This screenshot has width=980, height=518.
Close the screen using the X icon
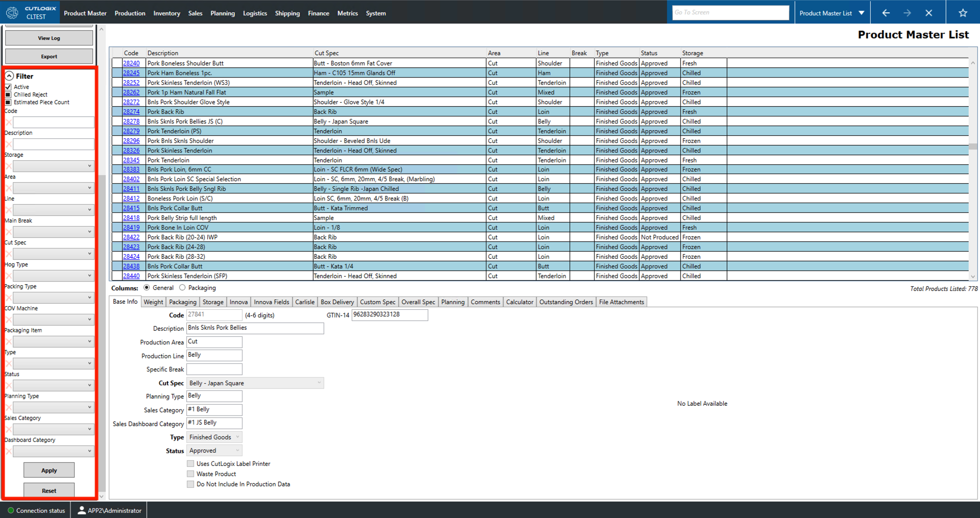tap(929, 12)
